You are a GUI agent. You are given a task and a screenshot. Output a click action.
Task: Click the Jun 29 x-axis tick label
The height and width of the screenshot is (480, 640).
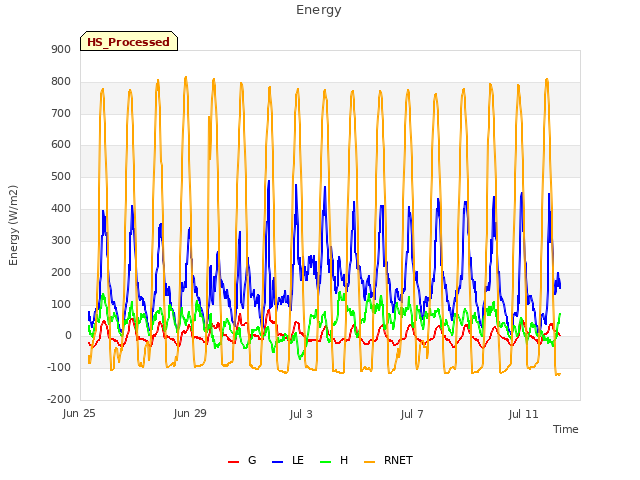(x=190, y=413)
